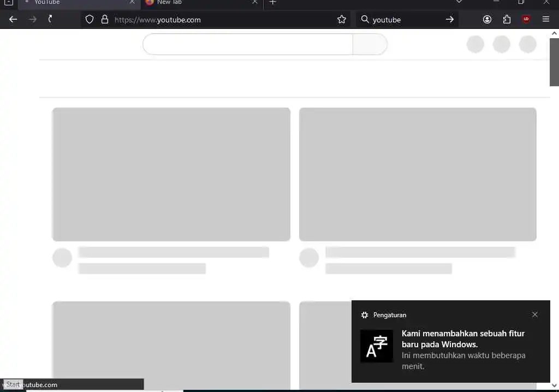
Task: Click the Start button tooltip in taskbar
Action: pyautogui.click(x=13, y=384)
